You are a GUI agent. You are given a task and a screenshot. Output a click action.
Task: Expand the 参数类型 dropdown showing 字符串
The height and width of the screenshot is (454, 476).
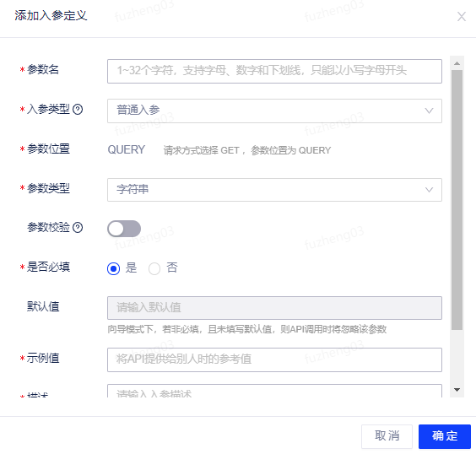(274, 190)
